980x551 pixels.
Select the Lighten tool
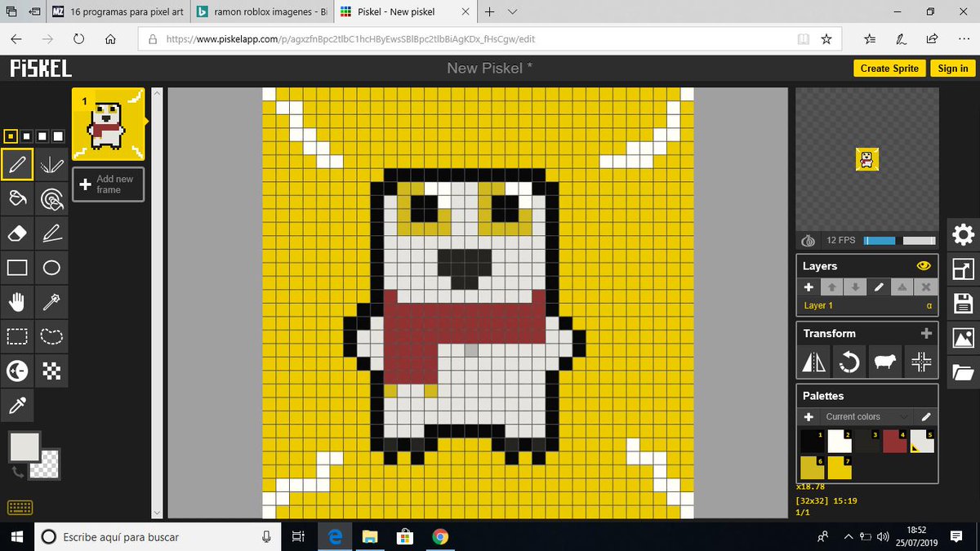[17, 371]
